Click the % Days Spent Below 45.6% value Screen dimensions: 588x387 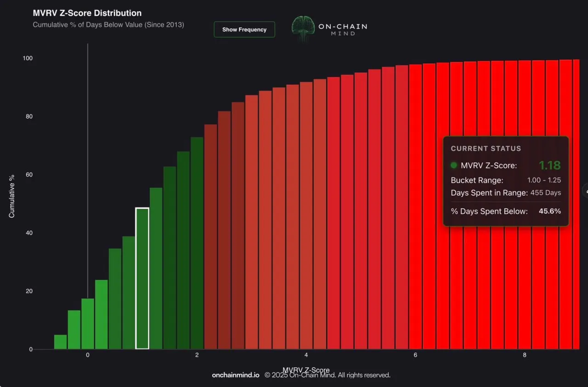549,211
